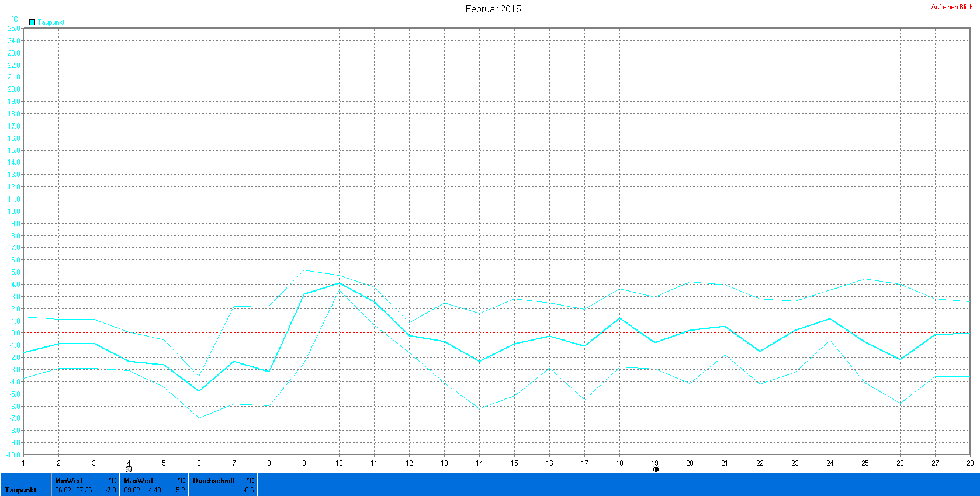The width and height of the screenshot is (980, 496).
Task: Click the max dew point peak at day 9
Action: [x=304, y=270]
